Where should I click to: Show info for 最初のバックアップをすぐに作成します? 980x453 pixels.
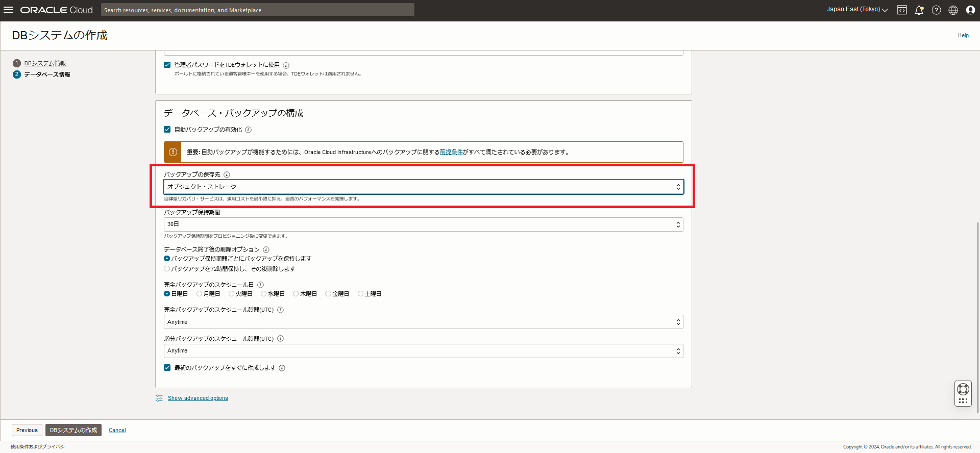point(282,368)
